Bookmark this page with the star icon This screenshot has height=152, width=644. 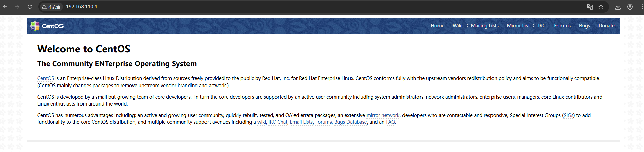[601, 7]
